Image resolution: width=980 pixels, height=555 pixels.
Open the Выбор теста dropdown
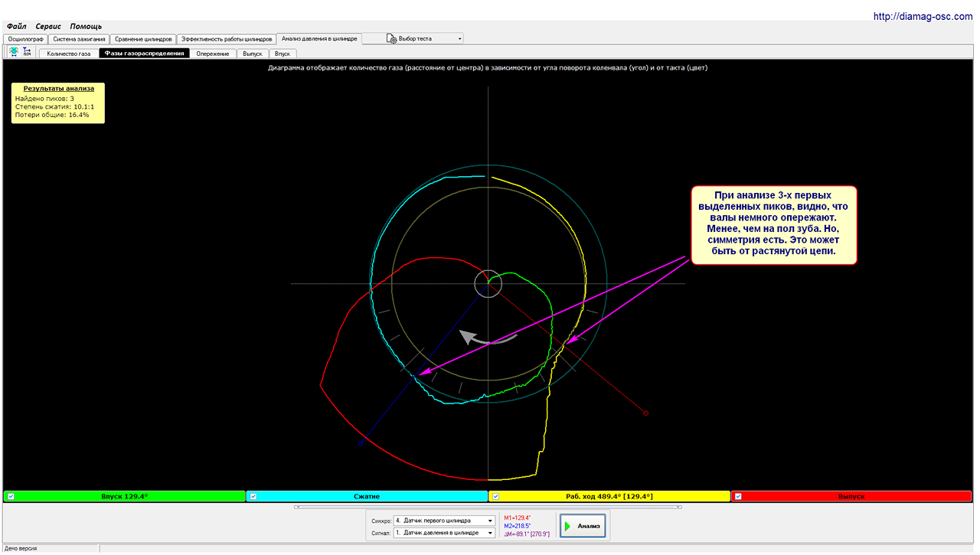pos(413,38)
